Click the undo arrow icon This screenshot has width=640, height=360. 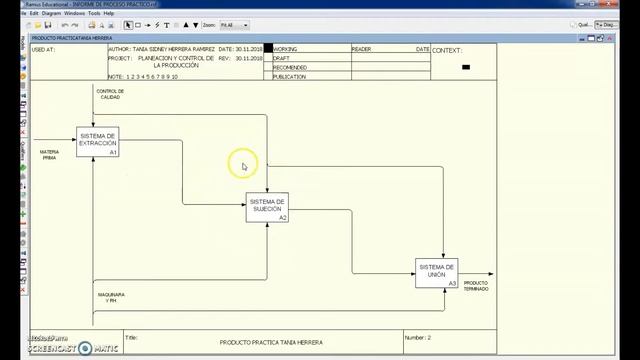point(65,25)
